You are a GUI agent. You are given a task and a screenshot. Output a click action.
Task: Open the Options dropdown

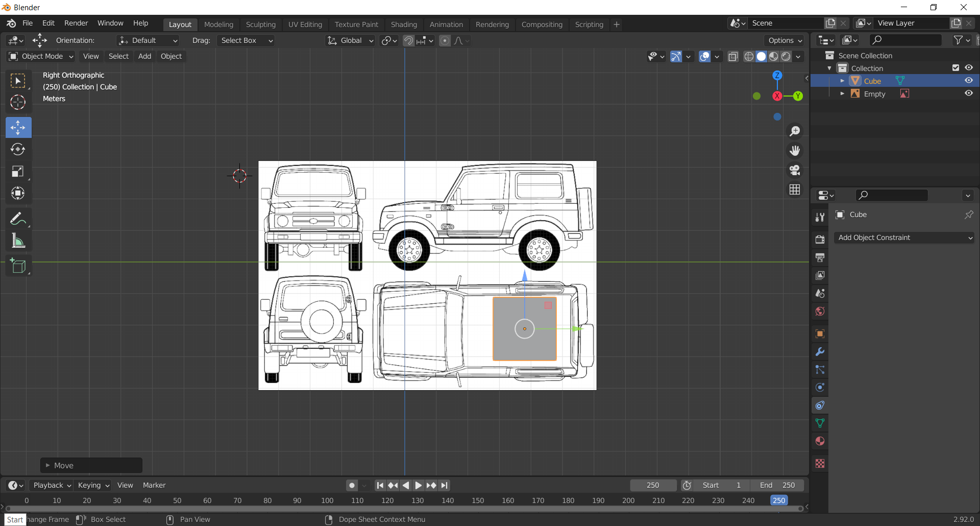(785, 40)
